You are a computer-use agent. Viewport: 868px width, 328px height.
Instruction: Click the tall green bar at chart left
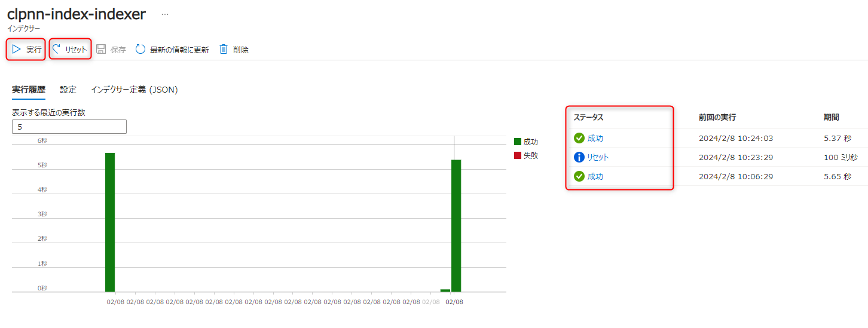pos(110,222)
